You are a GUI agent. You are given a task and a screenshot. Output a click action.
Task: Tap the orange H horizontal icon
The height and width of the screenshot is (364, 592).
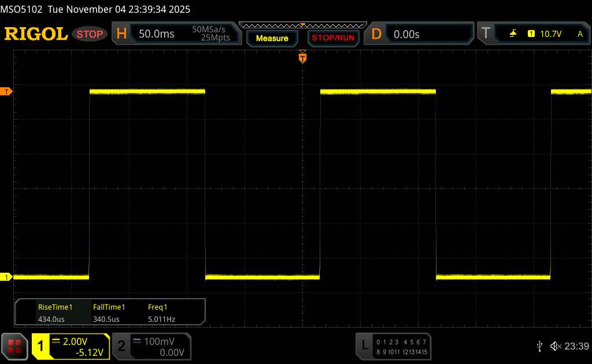tap(121, 34)
